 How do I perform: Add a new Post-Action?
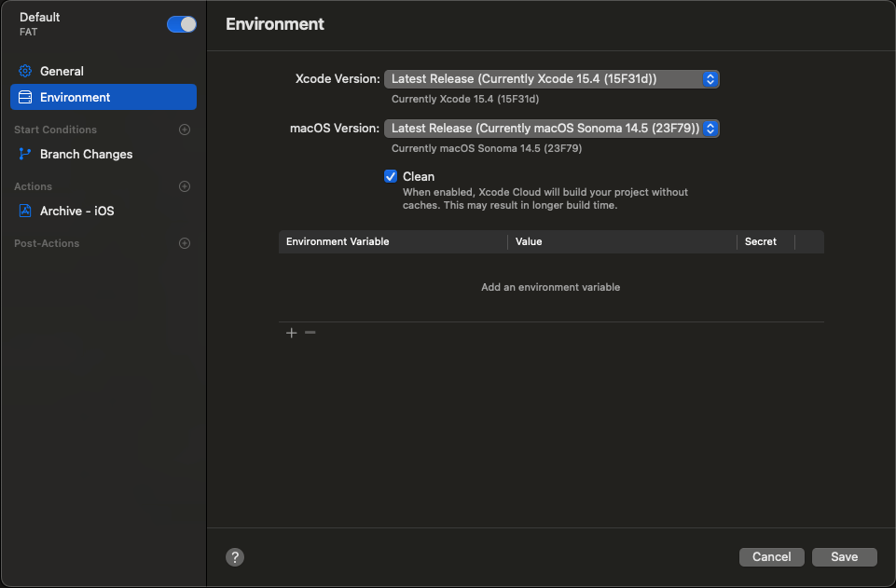185,243
